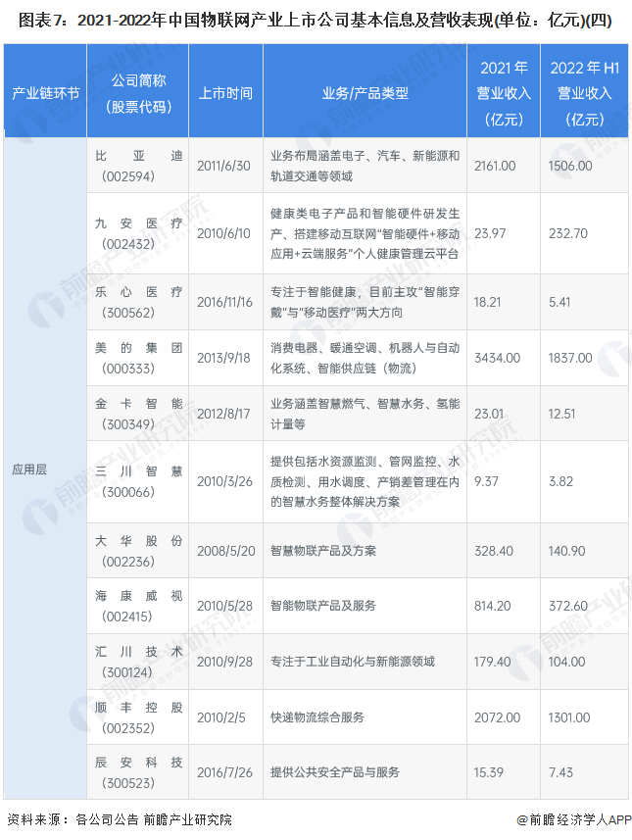Click the 资料来源 source note
The width and height of the screenshot is (632, 840).
pos(119,819)
